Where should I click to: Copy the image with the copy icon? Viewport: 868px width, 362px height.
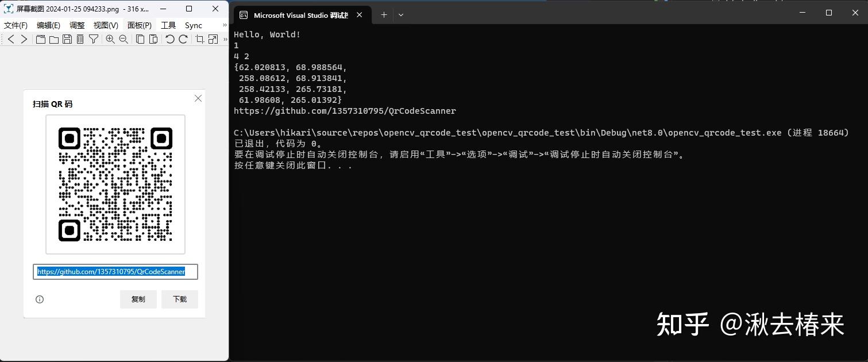tap(139, 39)
